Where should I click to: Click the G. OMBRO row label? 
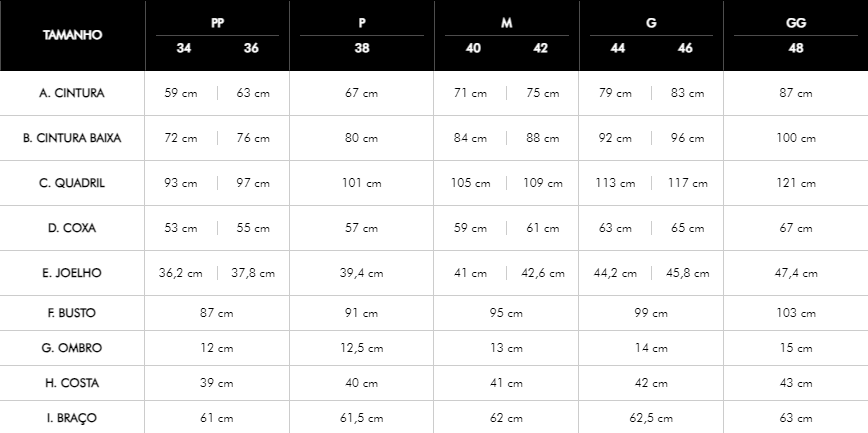72,348
